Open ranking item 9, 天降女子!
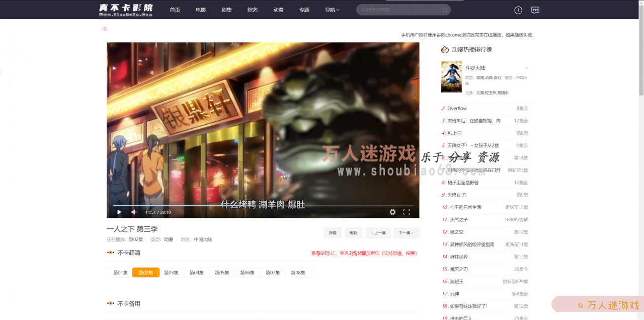 pyautogui.click(x=457, y=195)
